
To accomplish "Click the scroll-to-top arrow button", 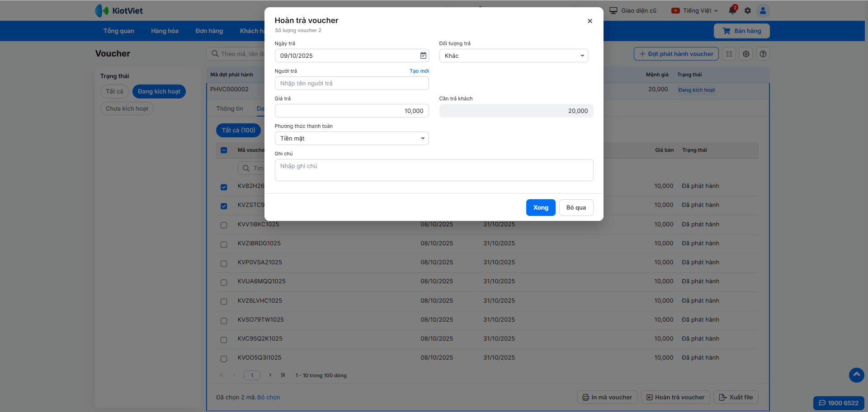I will coord(857,375).
